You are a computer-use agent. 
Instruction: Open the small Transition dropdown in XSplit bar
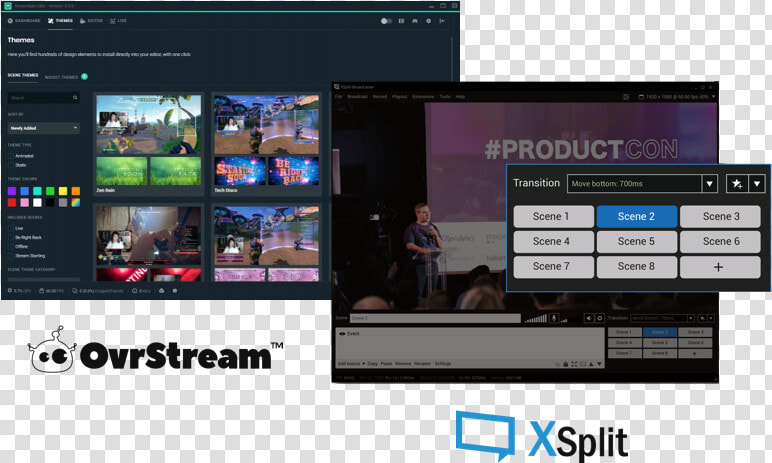pyautogui.click(x=663, y=318)
